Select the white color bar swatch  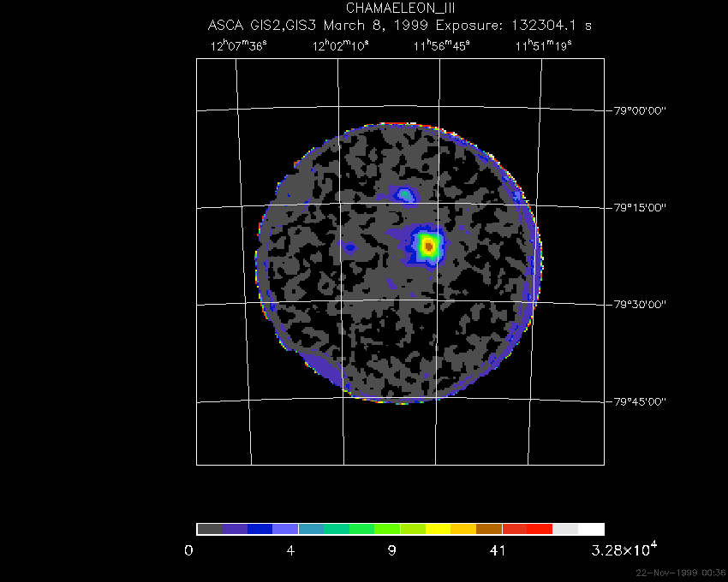(591, 529)
